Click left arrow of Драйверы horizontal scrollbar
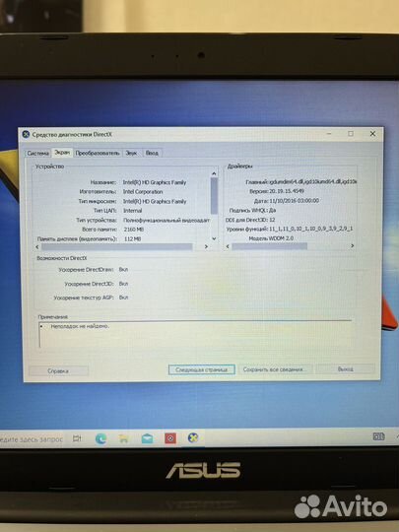The height and width of the screenshot is (532, 399). point(228,246)
